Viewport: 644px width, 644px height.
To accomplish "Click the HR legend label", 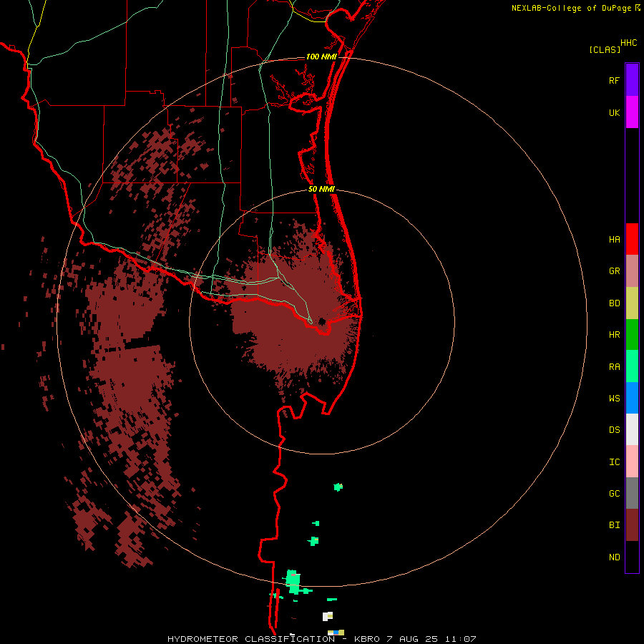I will 615,335.
